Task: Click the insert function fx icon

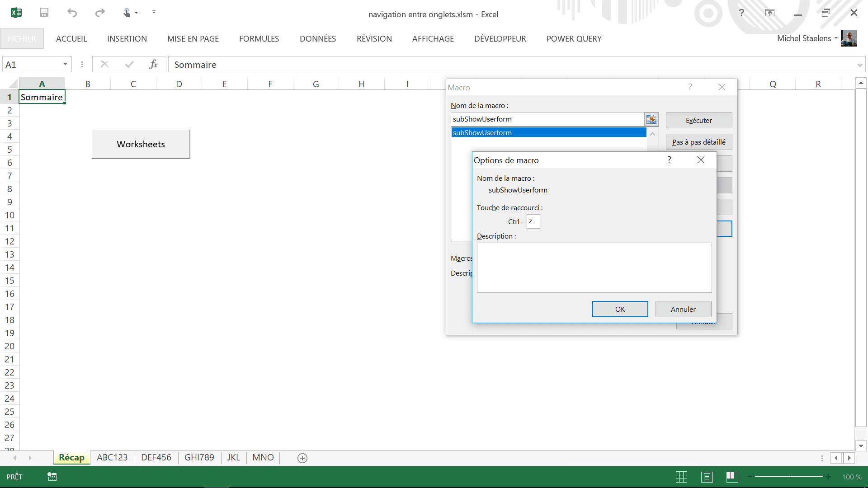Action: [153, 65]
